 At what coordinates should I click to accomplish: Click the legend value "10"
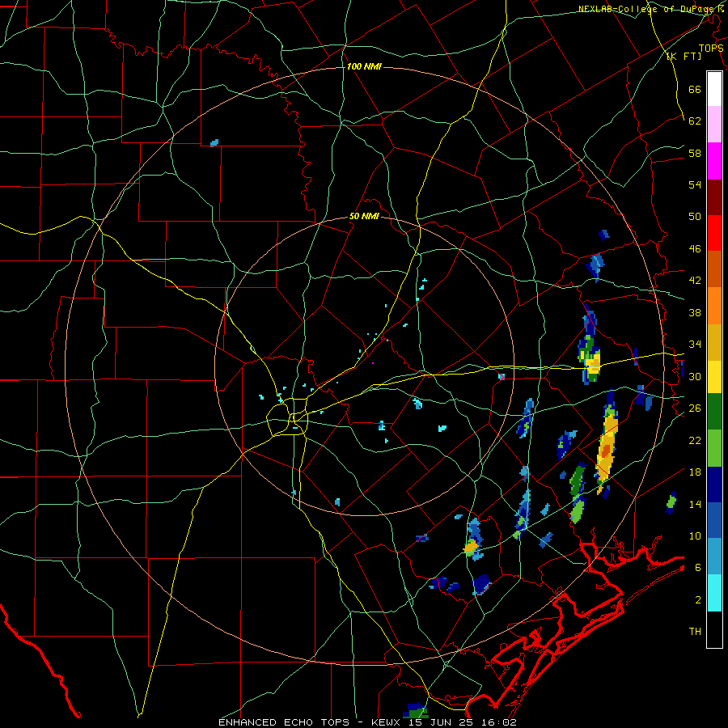695,535
